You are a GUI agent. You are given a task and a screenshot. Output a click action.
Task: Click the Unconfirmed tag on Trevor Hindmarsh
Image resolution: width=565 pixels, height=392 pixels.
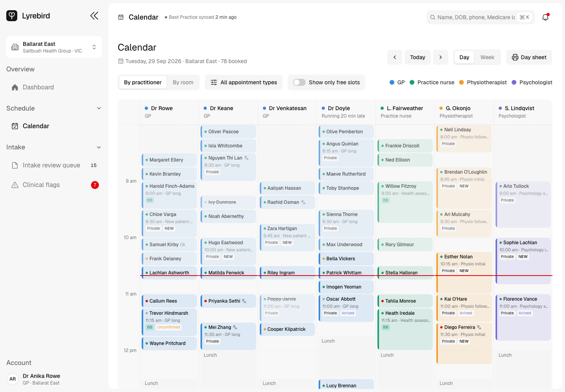169,327
